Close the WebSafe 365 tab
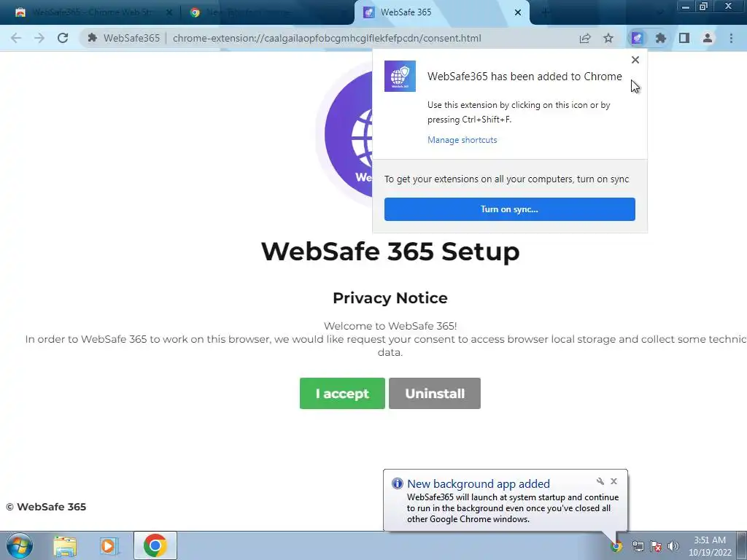The image size is (747, 560). click(x=518, y=12)
